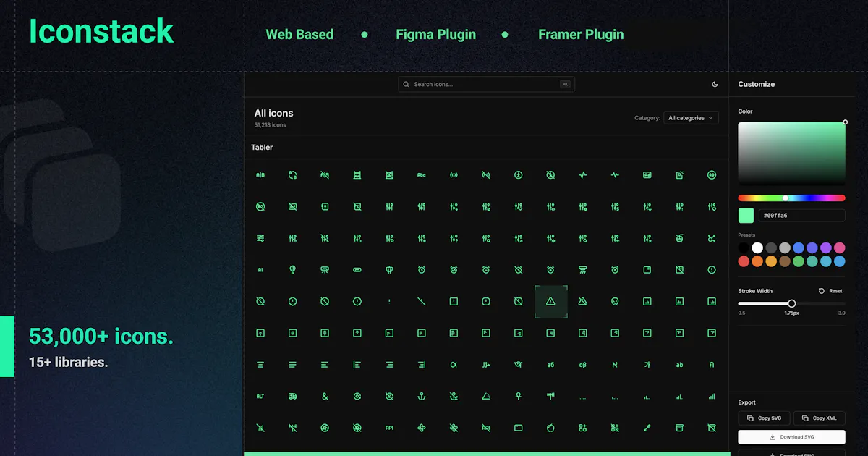The width and height of the screenshot is (868, 456).
Task: Switch to Framer Plugin
Action: point(581,35)
